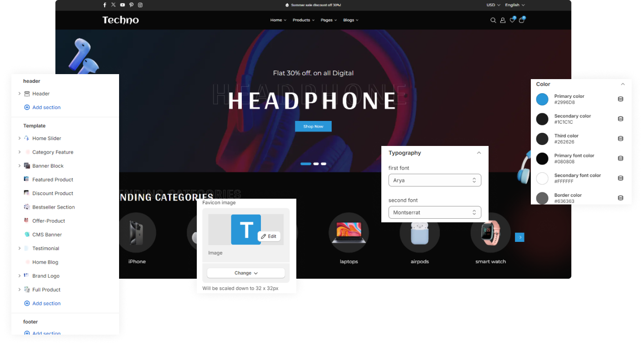The width and height of the screenshot is (644, 346).
Task: Click the Primary color swatch #2996D8
Action: click(x=542, y=99)
